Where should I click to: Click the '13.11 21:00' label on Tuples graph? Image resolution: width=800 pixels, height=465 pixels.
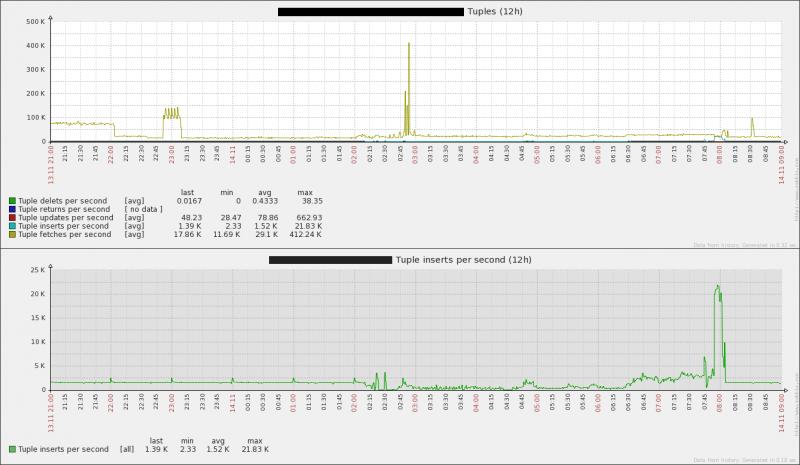click(51, 164)
